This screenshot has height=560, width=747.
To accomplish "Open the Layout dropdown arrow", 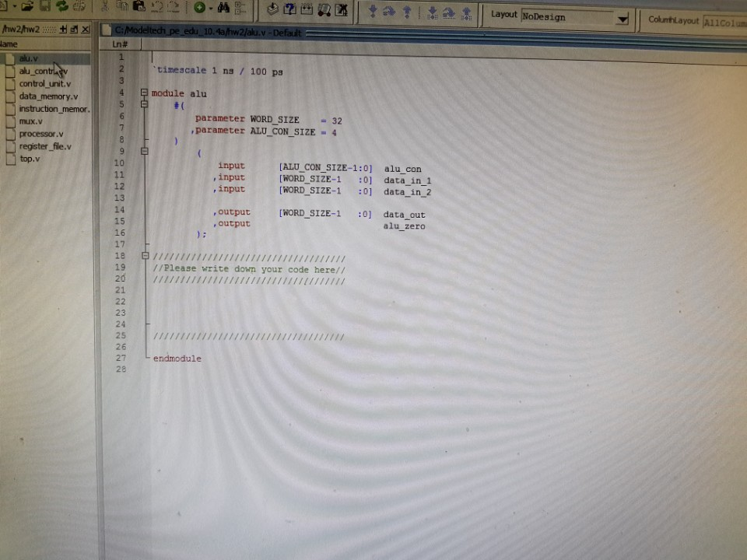I will (x=622, y=19).
